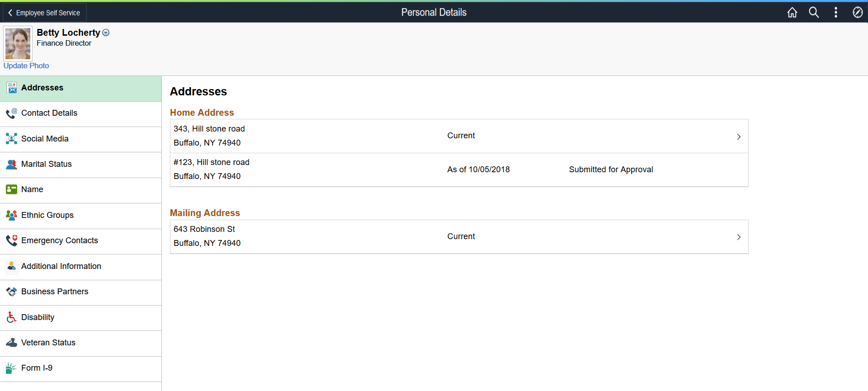Open the Additional Information section
Image resolution: width=868 pixels, height=391 pixels.
pos(81,267)
